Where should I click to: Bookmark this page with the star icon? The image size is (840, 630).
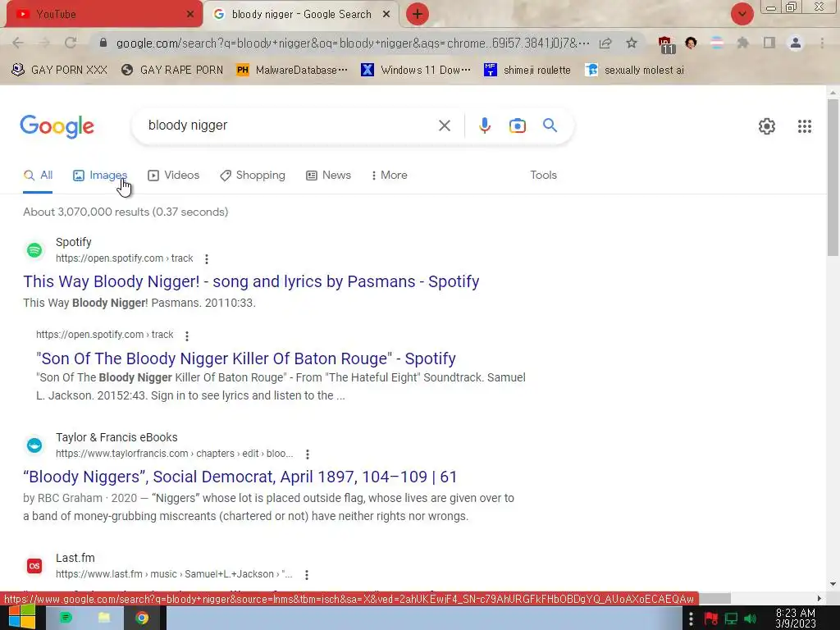(x=632, y=43)
